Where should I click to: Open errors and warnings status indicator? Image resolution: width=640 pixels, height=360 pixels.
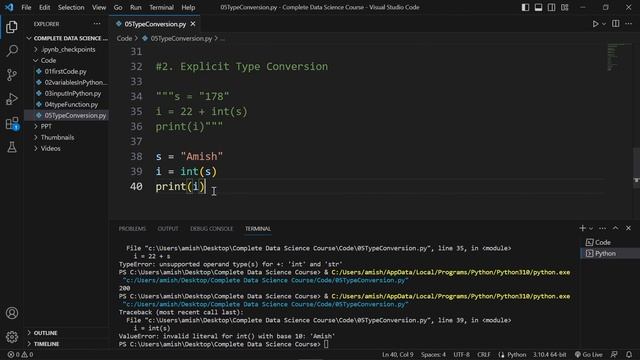[20, 355]
